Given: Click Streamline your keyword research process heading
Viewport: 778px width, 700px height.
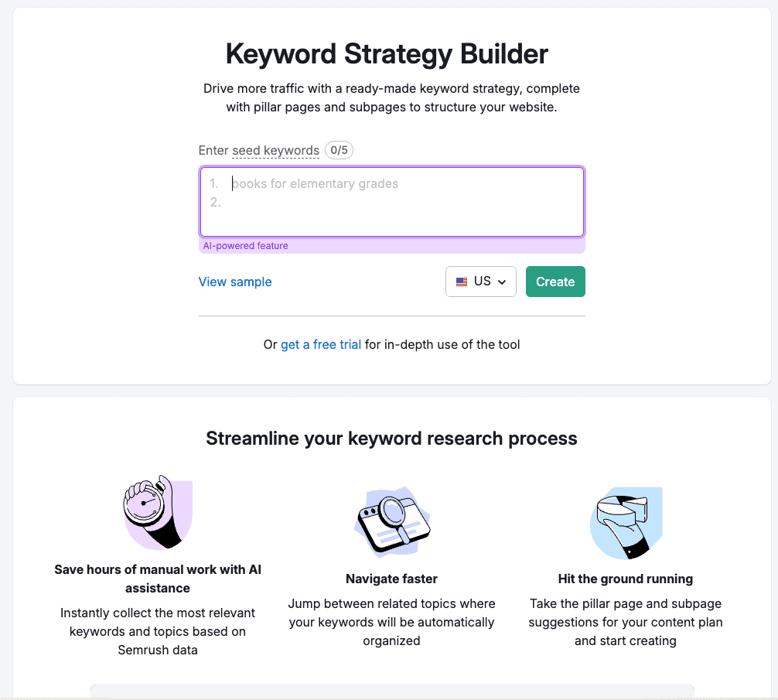Looking at the screenshot, I should tap(391, 439).
